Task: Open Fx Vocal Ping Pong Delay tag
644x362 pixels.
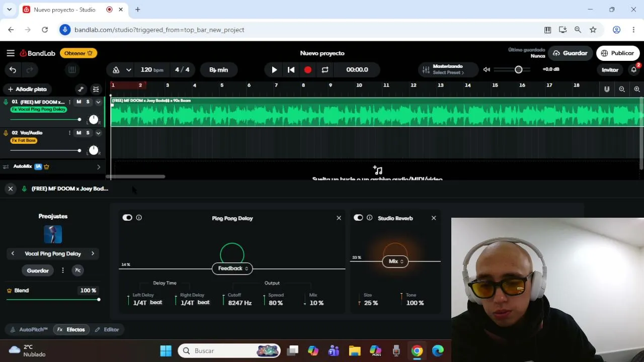Action: point(39,109)
